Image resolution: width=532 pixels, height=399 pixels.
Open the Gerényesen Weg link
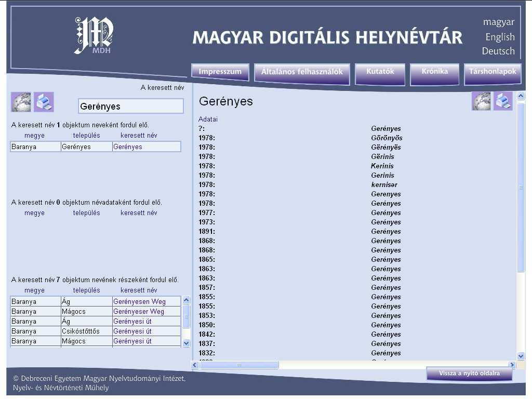(139, 302)
